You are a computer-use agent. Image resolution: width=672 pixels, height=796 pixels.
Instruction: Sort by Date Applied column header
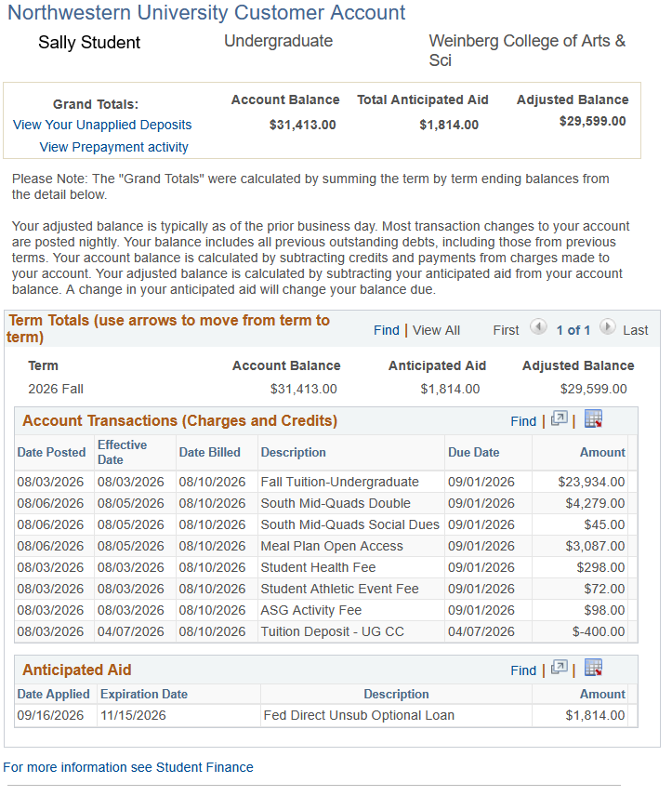coord(53,694)
